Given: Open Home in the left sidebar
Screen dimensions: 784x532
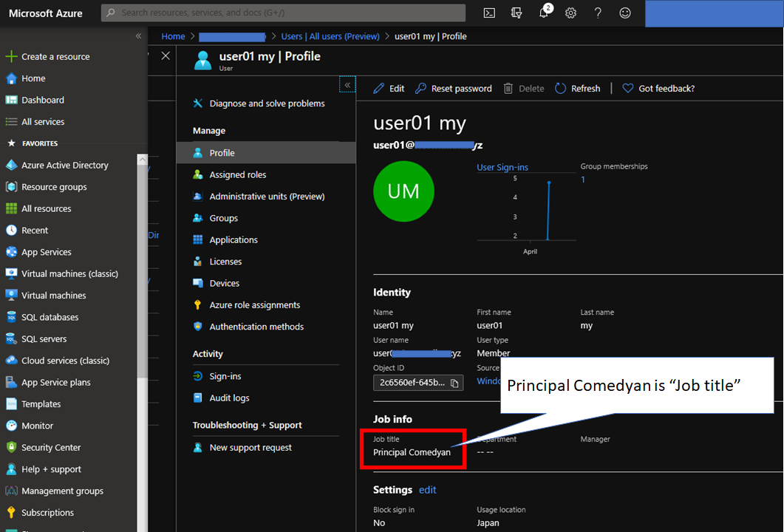Looking at the screenshot, I should [26, 78].
